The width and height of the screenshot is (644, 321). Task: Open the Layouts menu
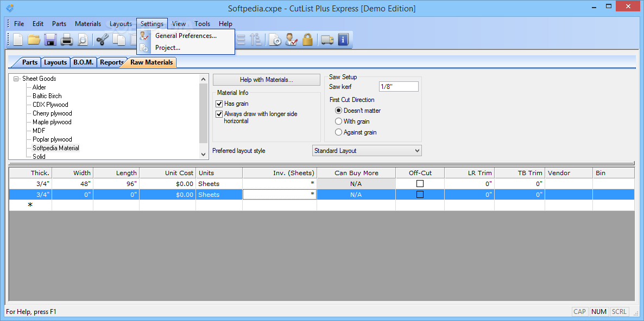121,24
